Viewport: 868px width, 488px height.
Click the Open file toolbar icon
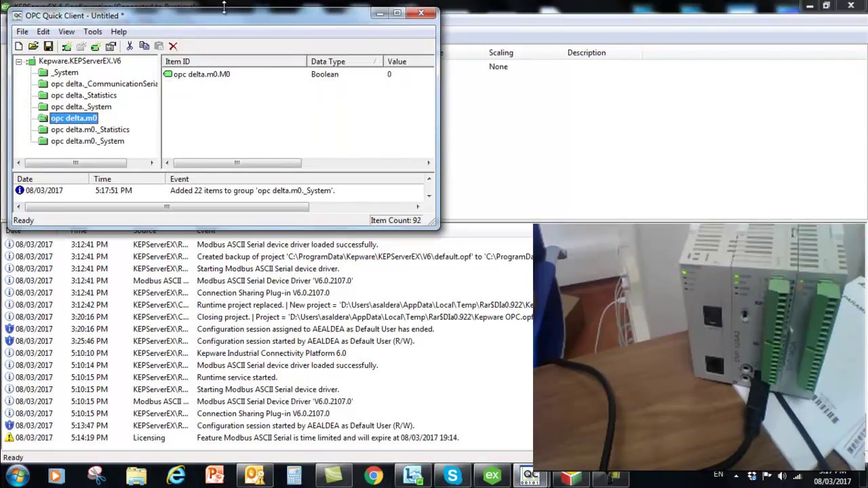click(33, 46)
